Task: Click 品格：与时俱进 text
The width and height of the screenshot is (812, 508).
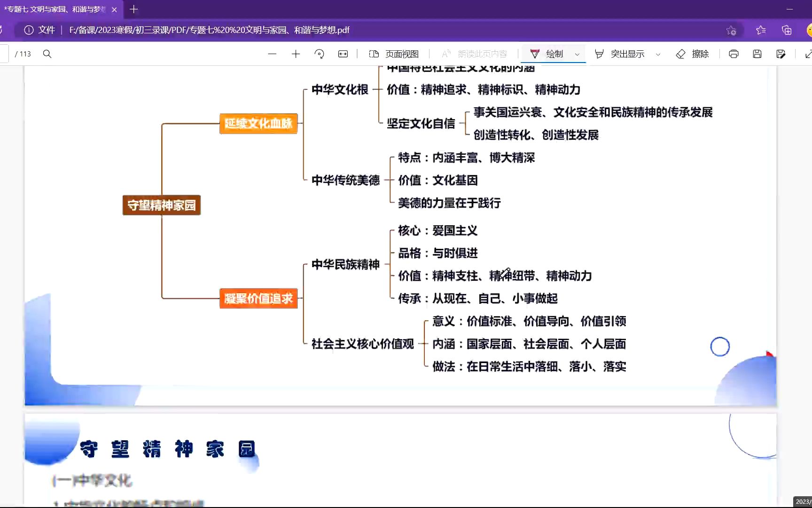Action: (438, 253)
